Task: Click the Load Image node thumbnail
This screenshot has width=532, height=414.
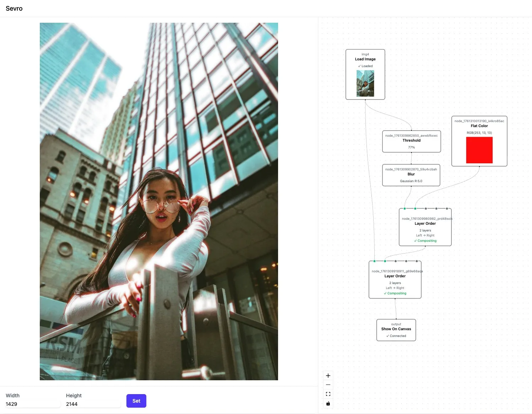Action: tap(365, 83)
